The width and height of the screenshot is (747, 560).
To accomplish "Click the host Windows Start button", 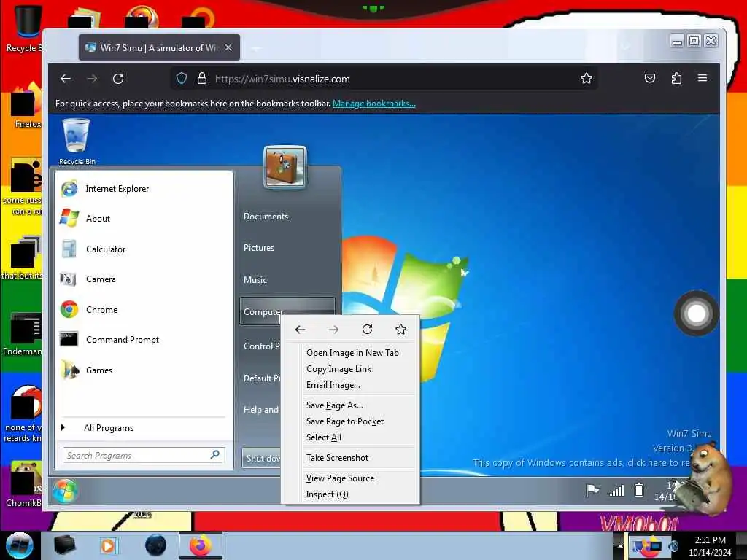I will [20, 545].
